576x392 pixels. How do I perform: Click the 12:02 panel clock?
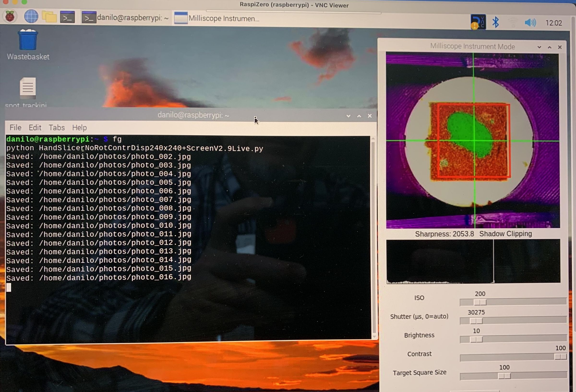coord(553,23)
